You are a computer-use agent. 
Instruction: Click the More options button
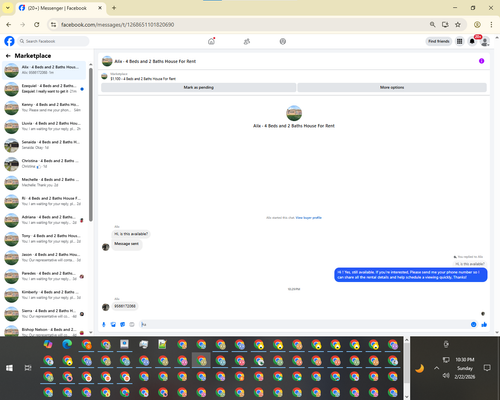coord(392,87)
